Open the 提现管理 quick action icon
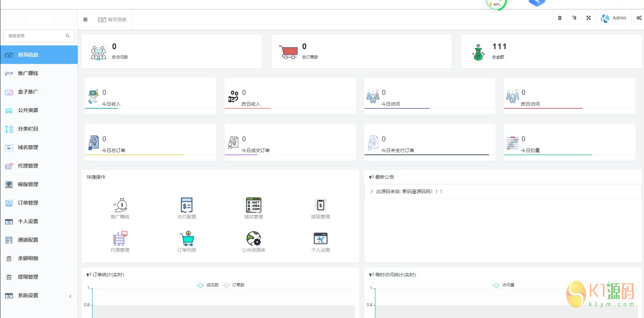This screenshot has height=318, width=644. [320, 205]
